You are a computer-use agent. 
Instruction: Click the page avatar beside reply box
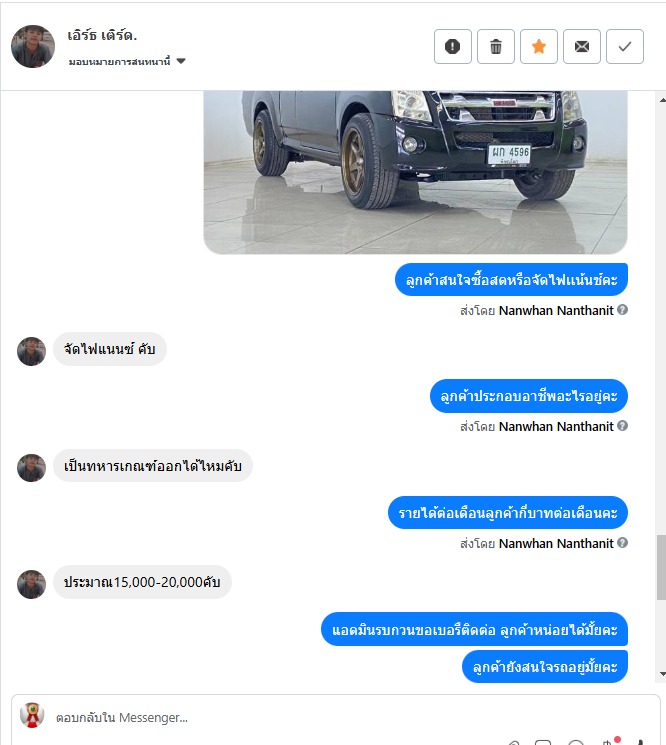click(x=32, y=716)
